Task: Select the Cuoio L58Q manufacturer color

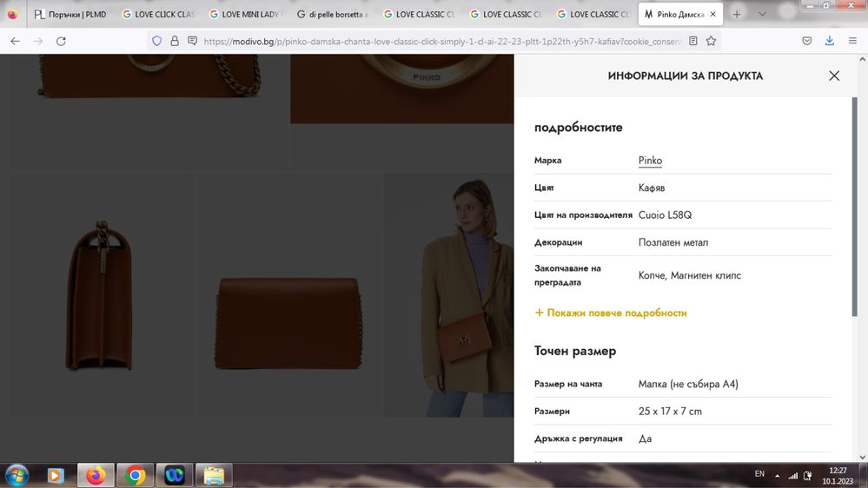Action: [665, 214]
